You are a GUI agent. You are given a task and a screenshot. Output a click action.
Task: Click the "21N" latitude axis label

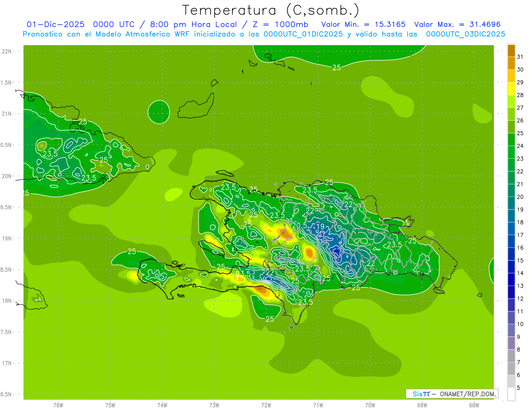[x=8, y=114]
